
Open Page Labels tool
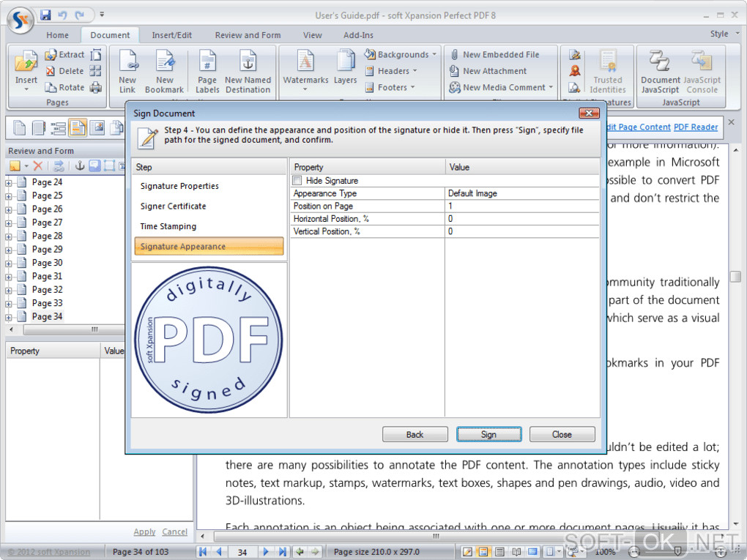tap(207, 72)
